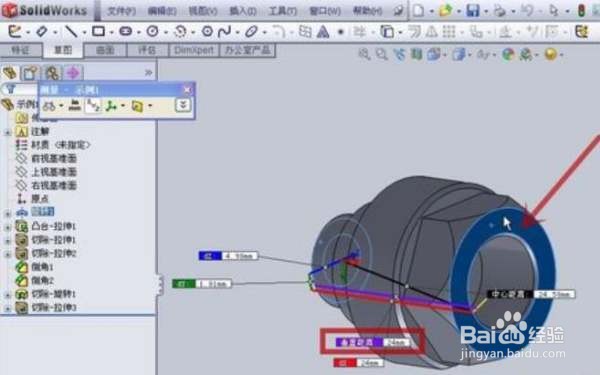Select the Spline sketch tool
Viewport: 600px width, 375px height.
225,31
